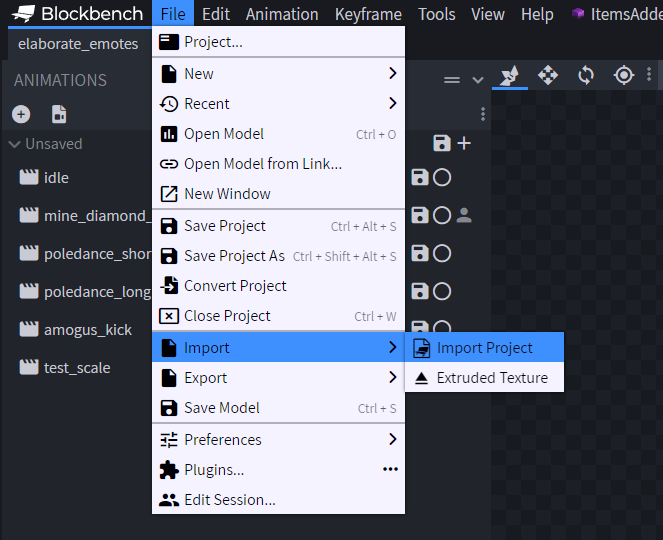Add animation to Unsaved file group
This screenshot has height=540, width=663.
[464, 144]
